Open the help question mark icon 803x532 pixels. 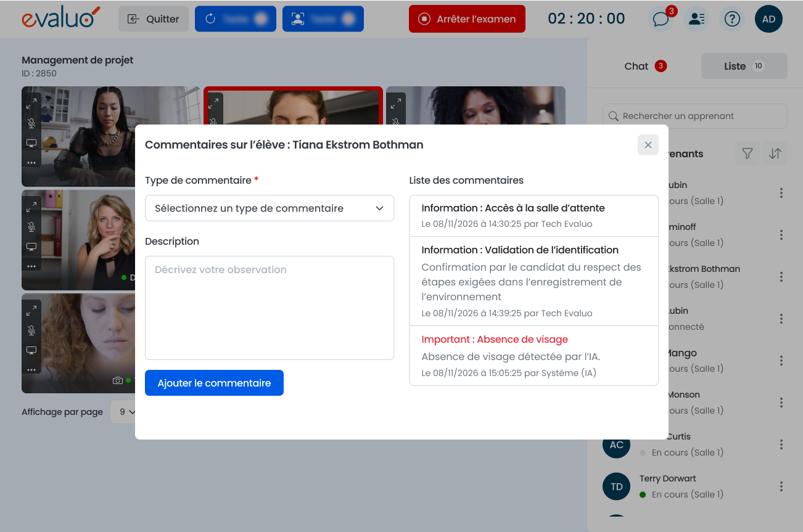point(731,19)
